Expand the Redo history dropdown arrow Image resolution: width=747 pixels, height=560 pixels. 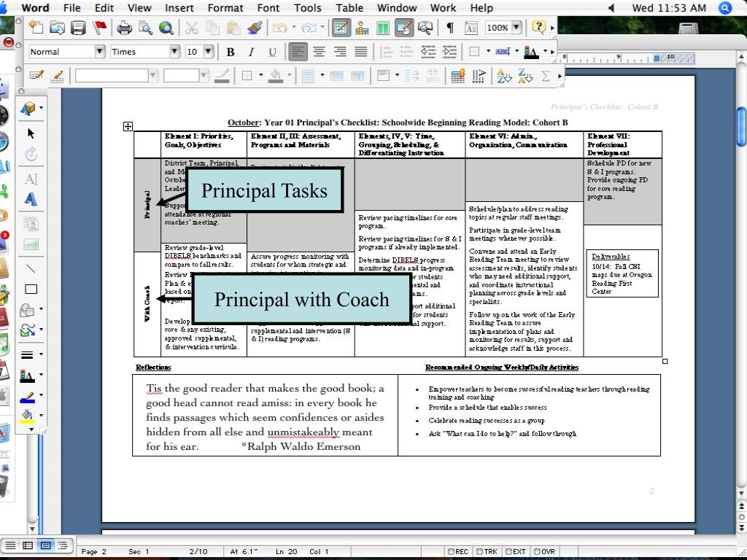pyautogui.click(x=322, y=28)
